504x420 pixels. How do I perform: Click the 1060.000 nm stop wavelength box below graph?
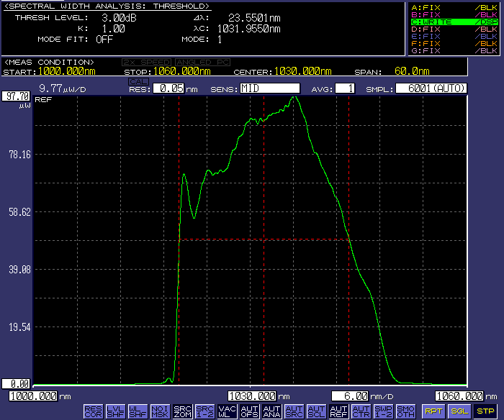point(459,396)
